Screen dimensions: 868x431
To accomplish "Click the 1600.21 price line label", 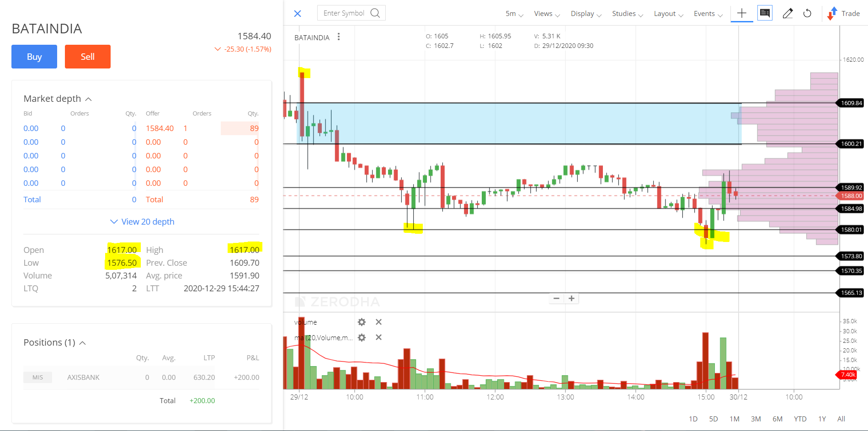I will pyautogui.click(x=851, y=144).
